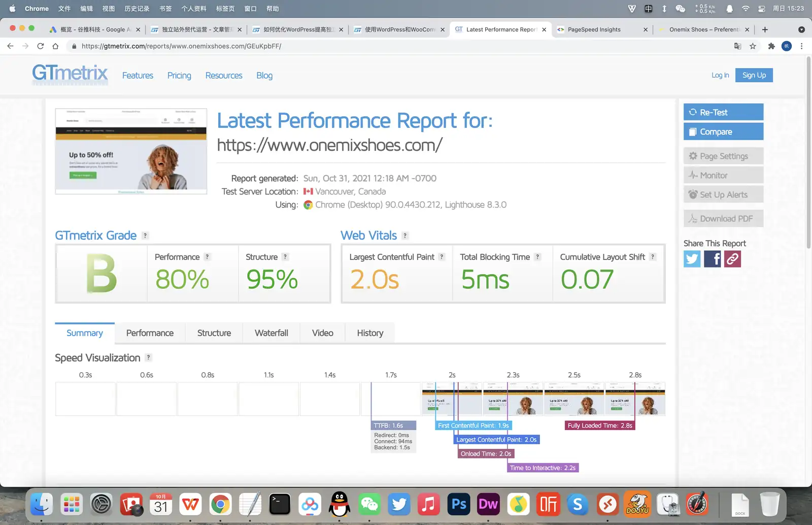Download the report as PDF
The height and width of the screenshot is (525, 812).
tap(723, 218)
